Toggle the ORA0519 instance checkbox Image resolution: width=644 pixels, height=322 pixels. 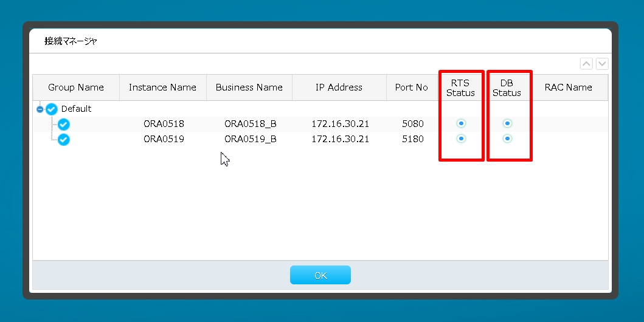point(64,140)
